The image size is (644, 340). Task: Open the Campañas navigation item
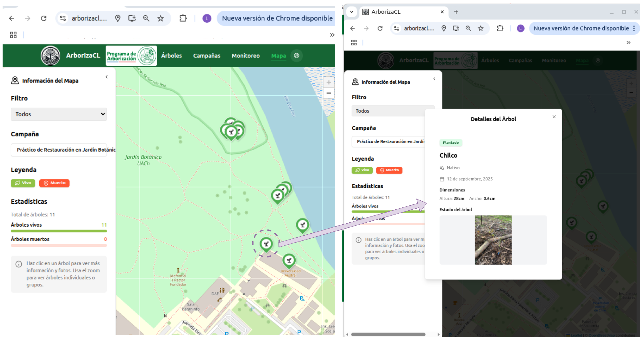[x=206, y=56]
